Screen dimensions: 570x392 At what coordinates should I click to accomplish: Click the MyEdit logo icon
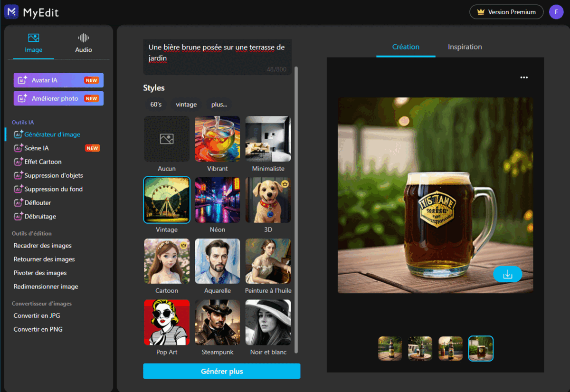click(x=11, y=12)
